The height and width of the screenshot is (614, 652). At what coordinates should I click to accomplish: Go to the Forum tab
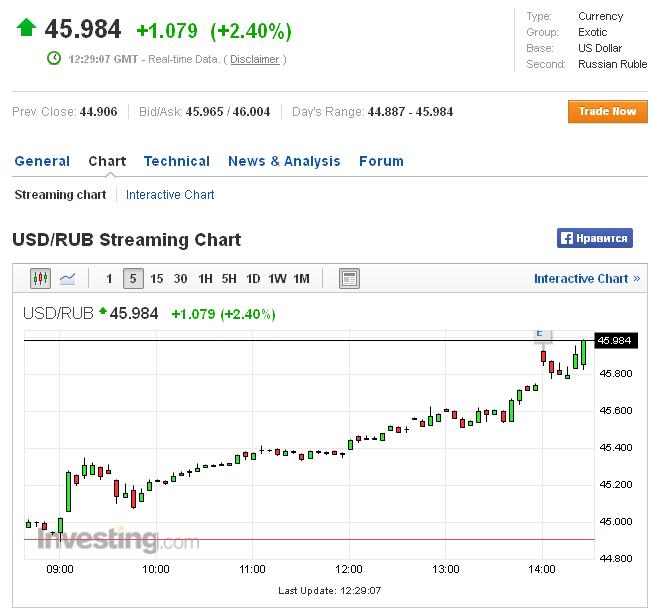[x=381, y=161]
